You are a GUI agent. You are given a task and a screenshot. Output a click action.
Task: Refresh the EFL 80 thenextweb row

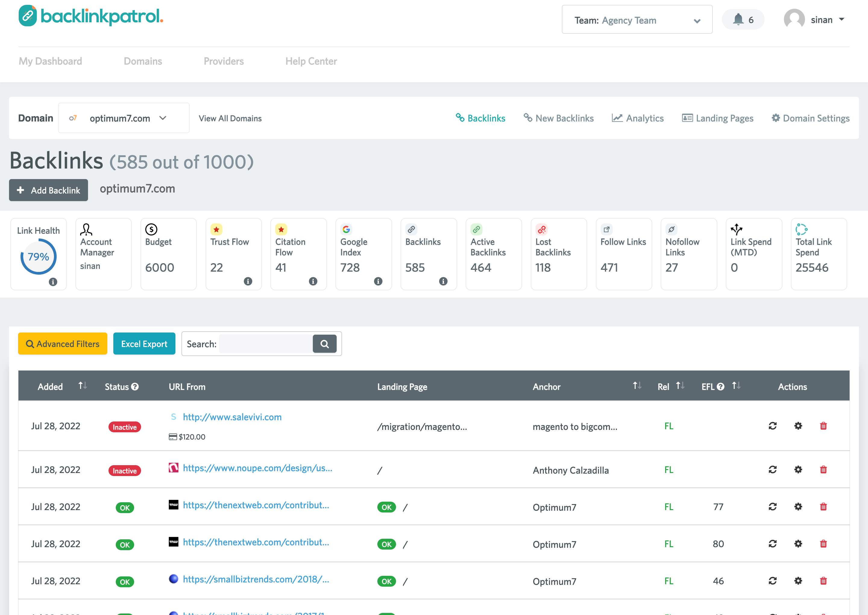pyautogui.click(x=772, y=544)
